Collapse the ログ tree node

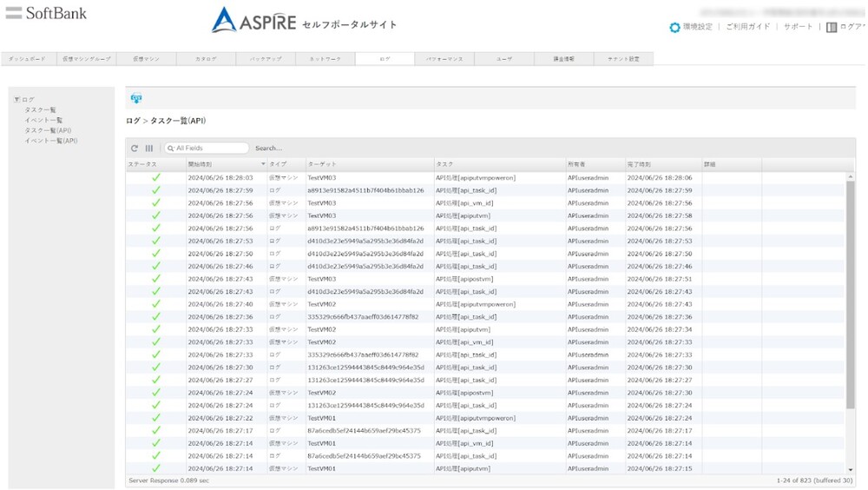pyautogui.click(x=16, y=100)
